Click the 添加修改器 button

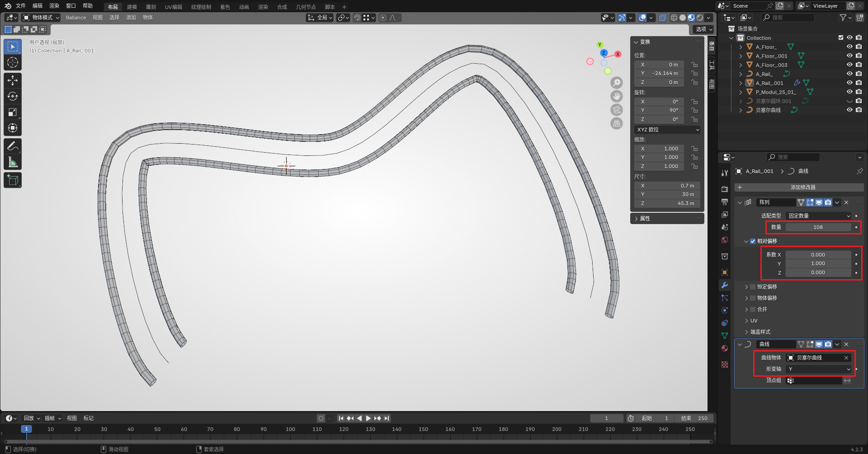(x=799, y=187)
